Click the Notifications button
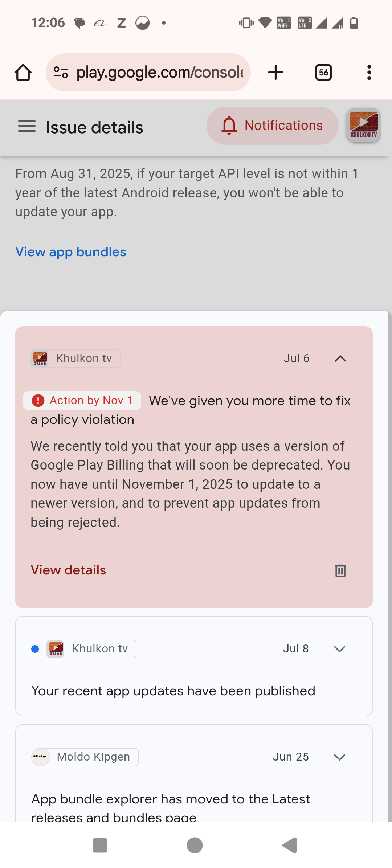The height and width of the screenshot is (868, 392). tap(272, 126)
